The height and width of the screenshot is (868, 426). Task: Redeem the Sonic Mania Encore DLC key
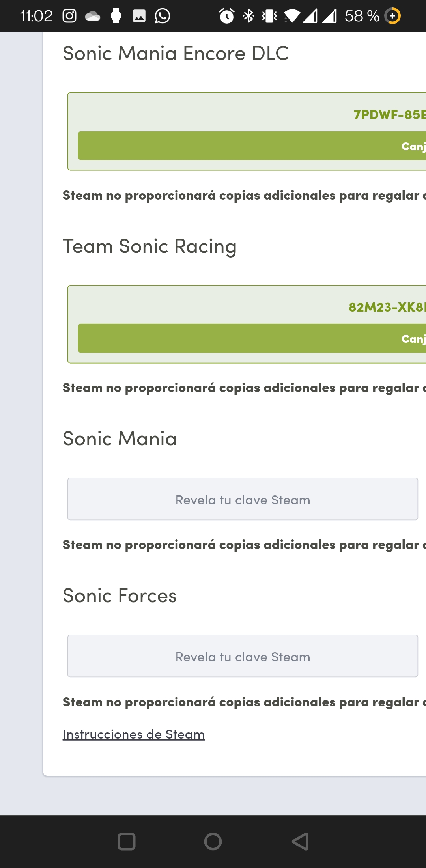pyautogui.click(x=252, y=146)
